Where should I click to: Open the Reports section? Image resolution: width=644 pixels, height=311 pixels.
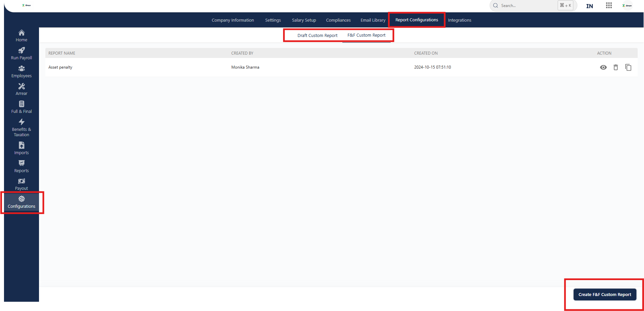[21, 166]
